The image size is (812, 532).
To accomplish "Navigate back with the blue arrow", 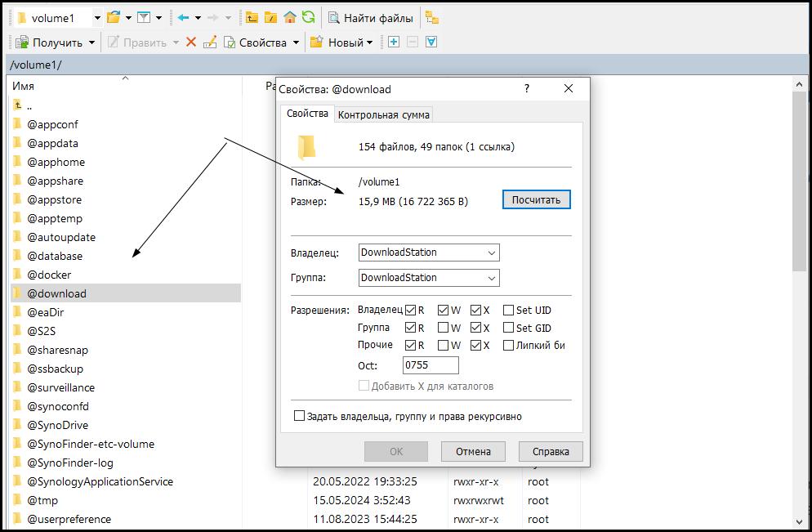I will tap(183, 17).
